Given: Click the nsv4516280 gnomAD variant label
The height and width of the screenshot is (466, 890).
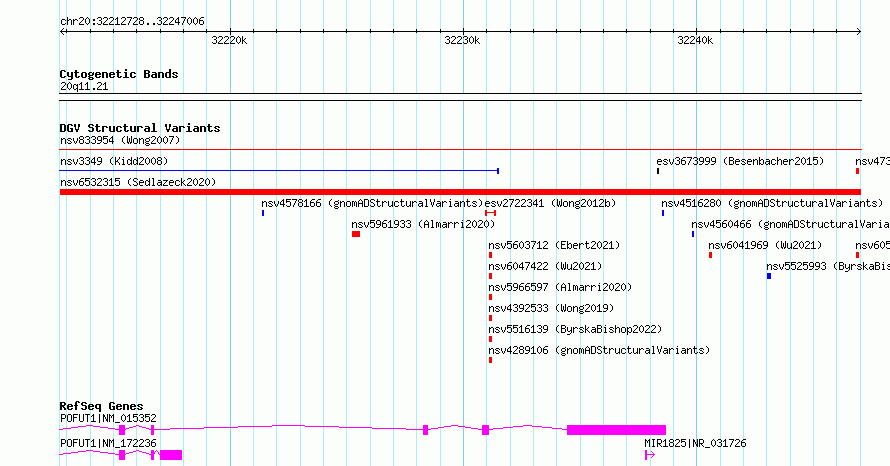Looking at the screenshot, I should pos(772,203).
